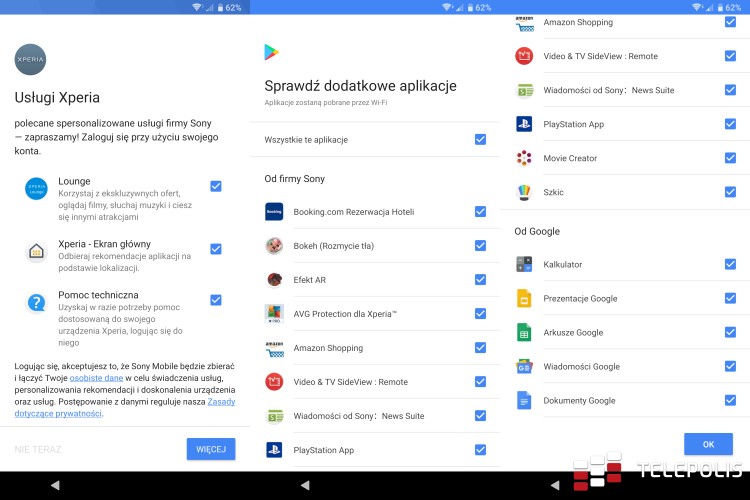
Task: Tap the Pomoc techniczna question mark icon
Action: (x=36, y=302)
